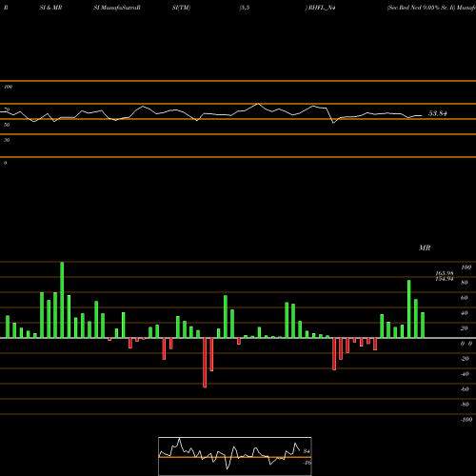Click the mini chart value -16
This screenshot has width=476, height=476.
point(307,463)
